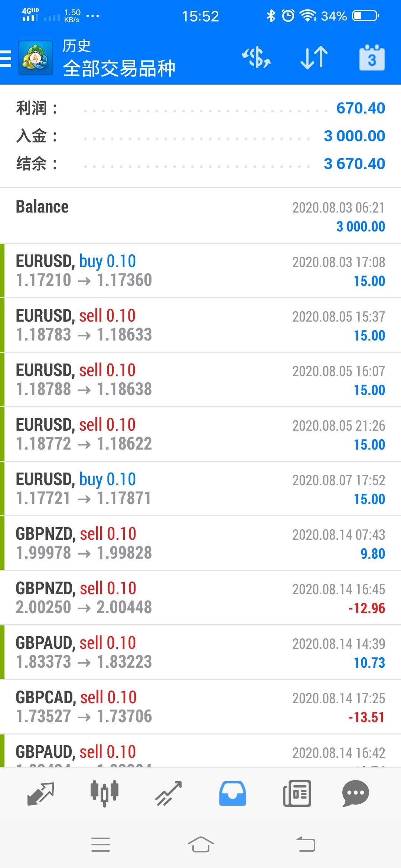Viewport: 401px width, 868px height.
Task: Open EURUSD buy trade from 1.17210
Action: click(200, 271)
